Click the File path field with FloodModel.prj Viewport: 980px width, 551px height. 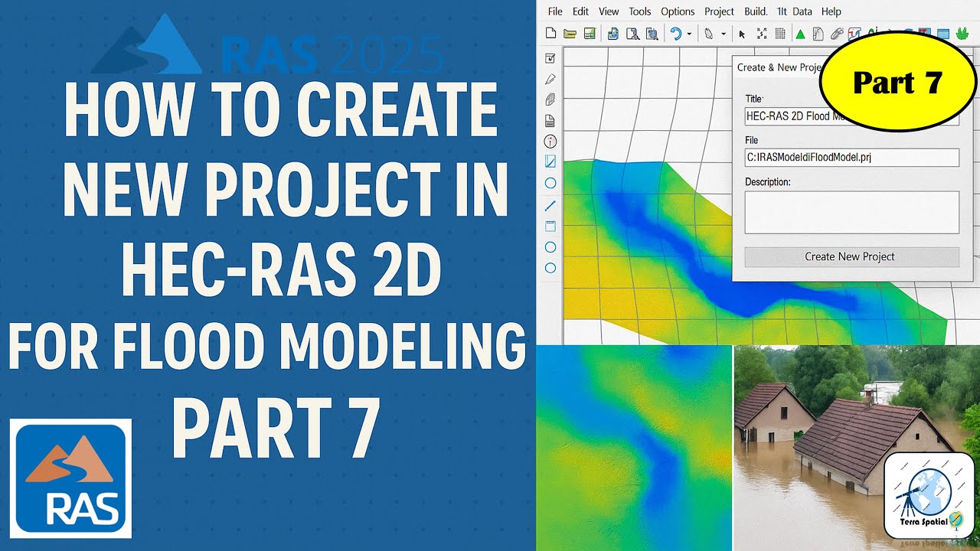coord(851,158)
